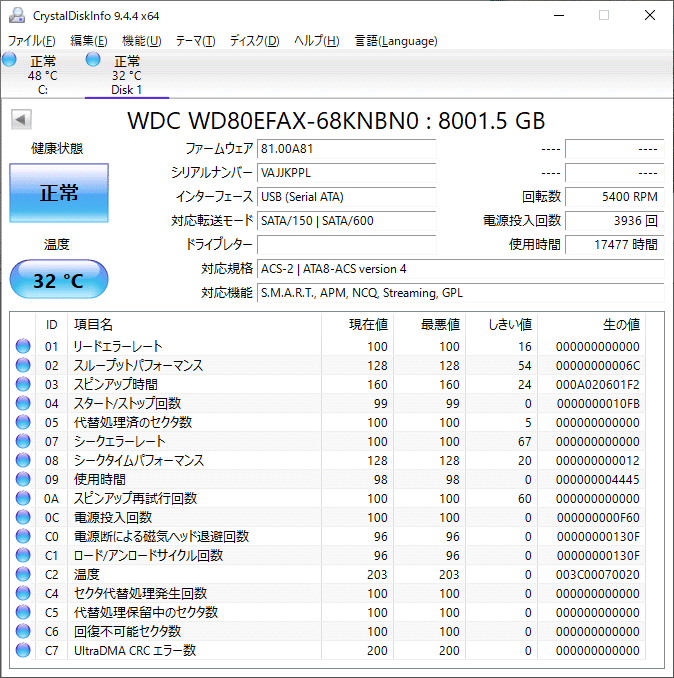Viewport: 674px width, 678px height.
Task: Click status orb for C7 UltraDMA CRC エラー数
Action: coord(23,651)
